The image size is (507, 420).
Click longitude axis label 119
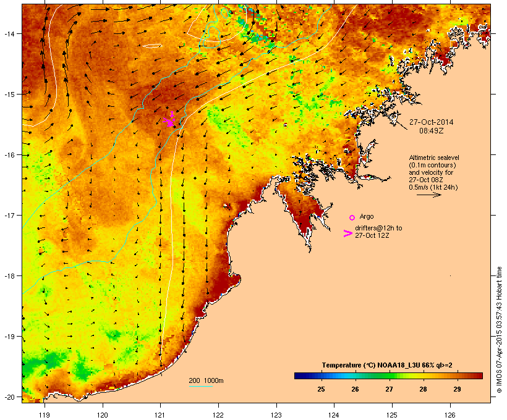coord(45,415)
